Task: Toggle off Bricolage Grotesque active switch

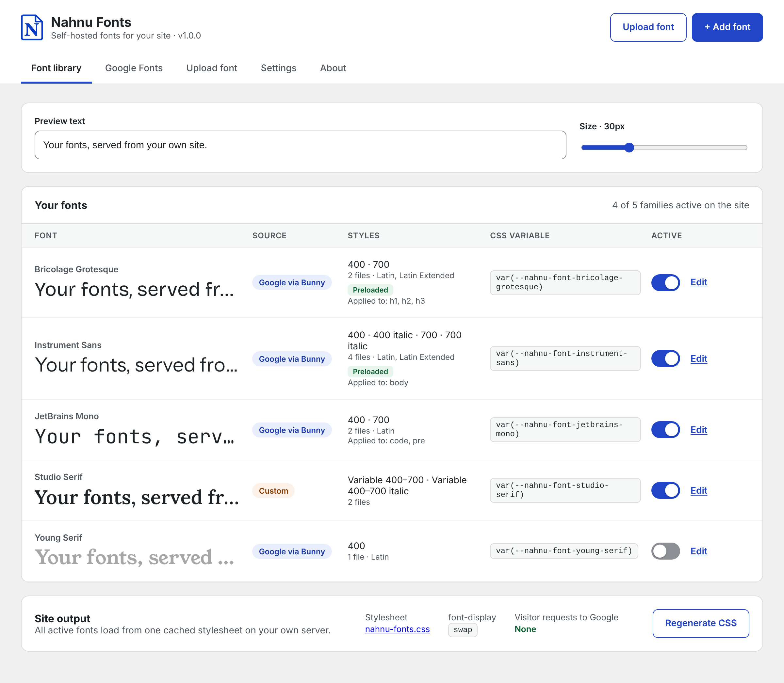Action: (665, 282)
